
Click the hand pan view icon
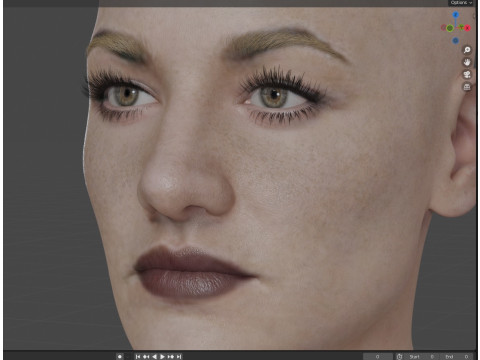467,62
